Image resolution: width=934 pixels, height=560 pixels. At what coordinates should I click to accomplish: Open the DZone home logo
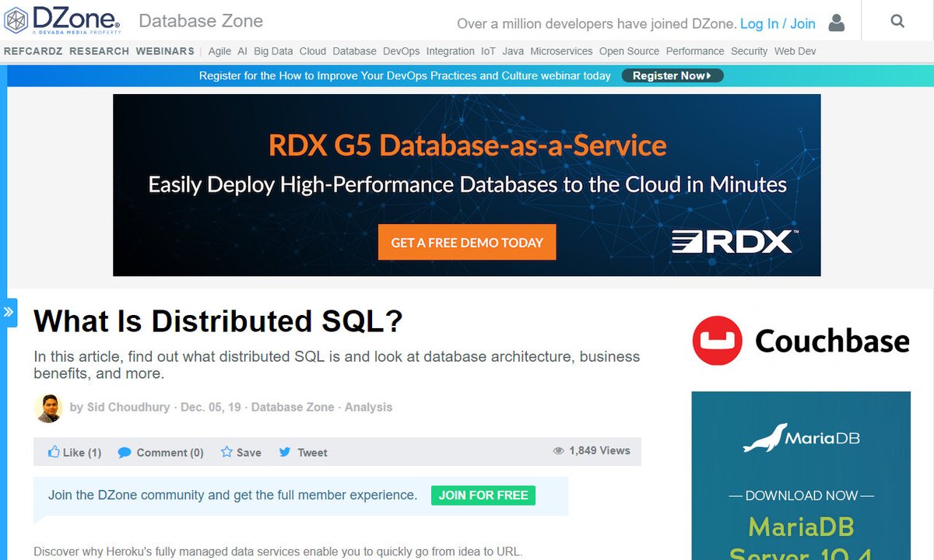(62, 20)
